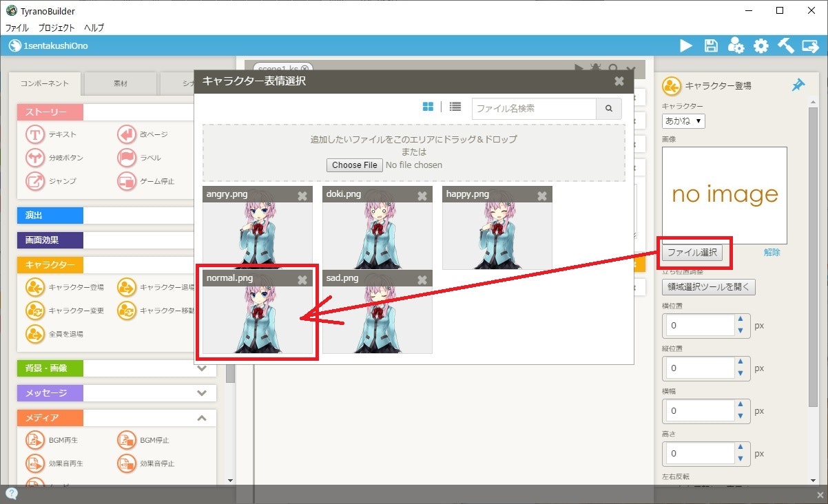This screenshot has width=828, height=504.
Task: Decrease the 縦位置 value with down arrow
Action: [741, 374]
